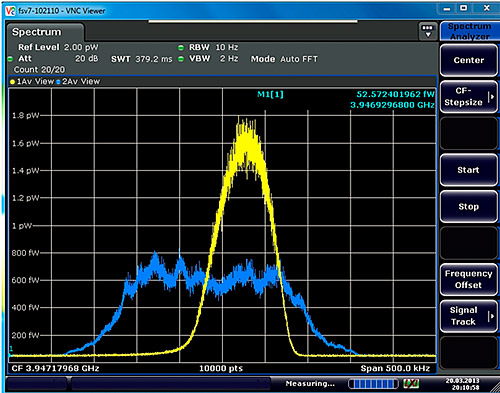
Task: Select the blue 2Av View trace marker
Action: [x=58, y=82]
